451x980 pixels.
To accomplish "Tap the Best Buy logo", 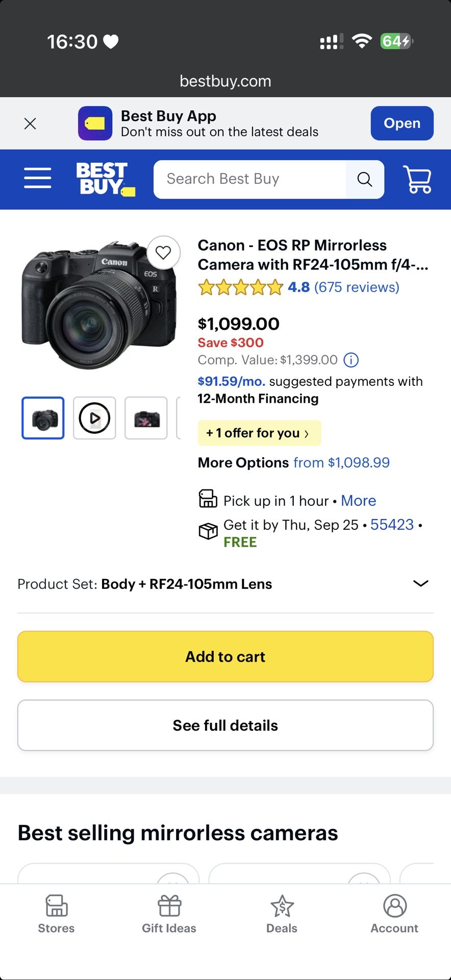I will [105, 179].
